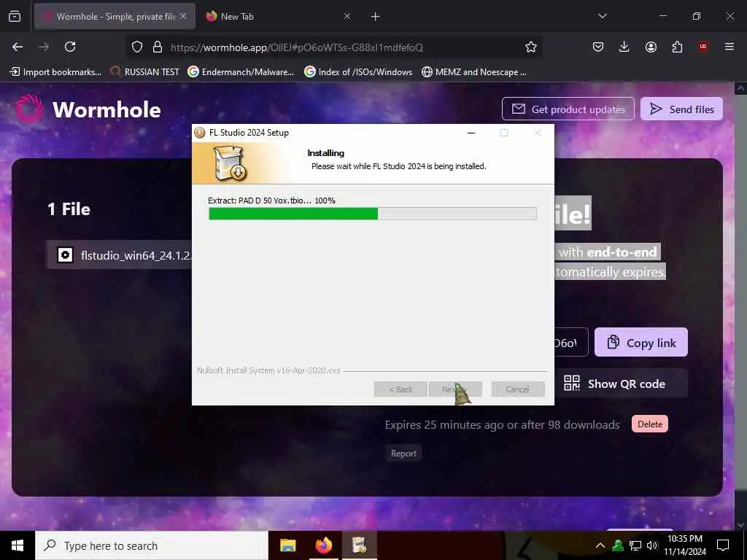The width and height of the screenshot is (747, 560).
Task: Switch to the New Tab tab
Action: (x=278, y=17)
